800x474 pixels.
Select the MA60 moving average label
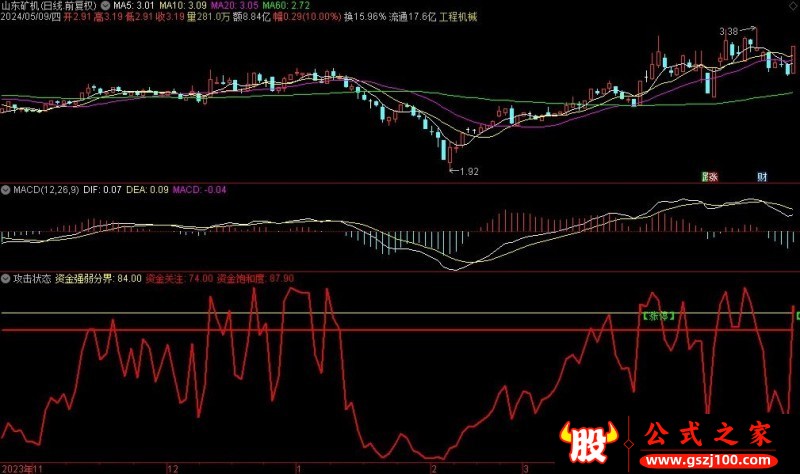pyautogui.click(x=280, y=6)
